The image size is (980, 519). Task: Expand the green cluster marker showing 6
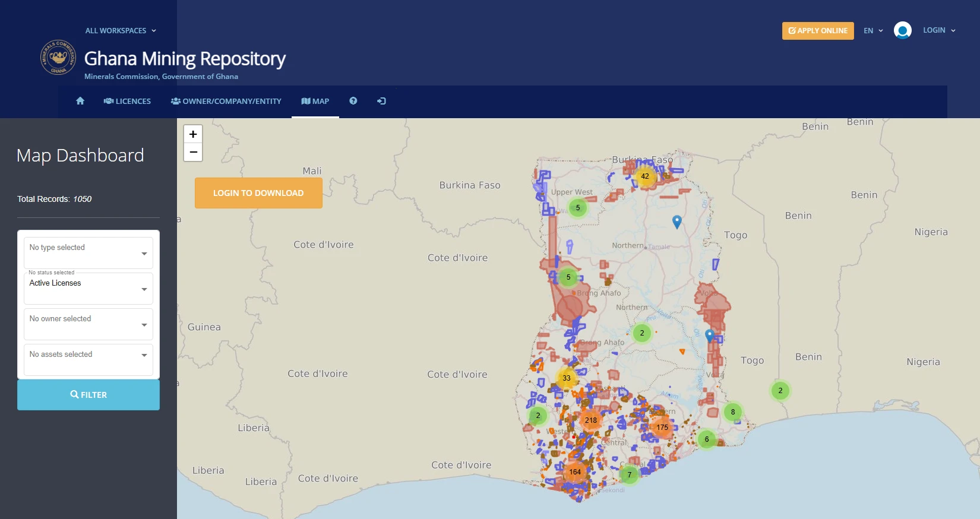coord(707,439)
